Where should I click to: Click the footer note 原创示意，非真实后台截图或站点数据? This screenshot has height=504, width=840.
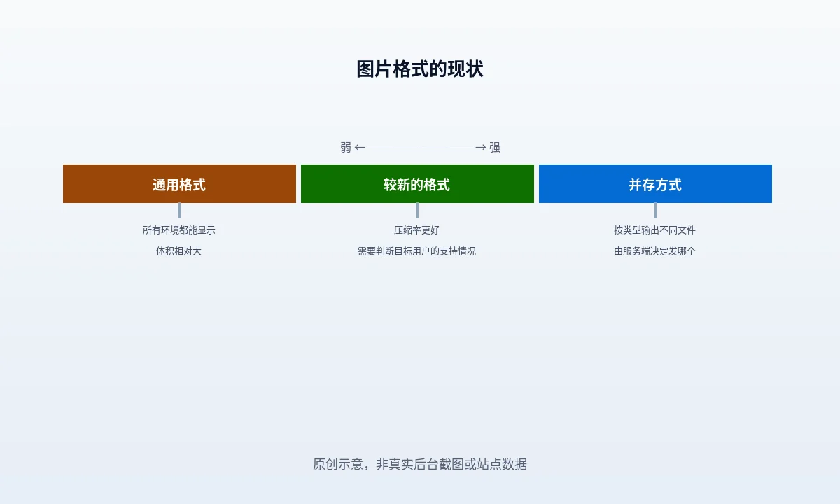420,464
